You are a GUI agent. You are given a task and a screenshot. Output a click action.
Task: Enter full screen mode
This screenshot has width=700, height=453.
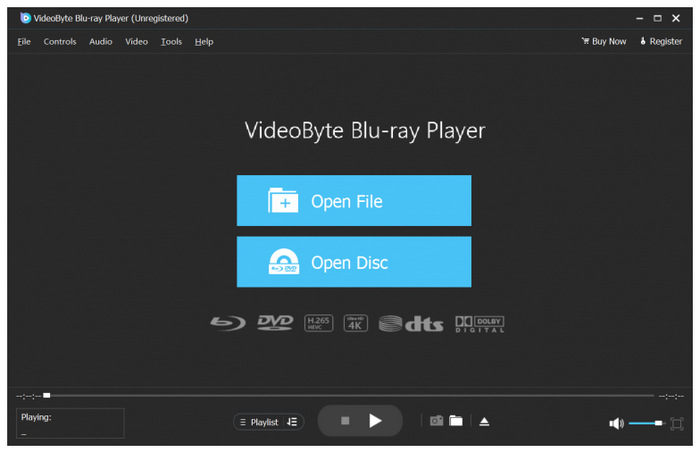click(677, 423)
